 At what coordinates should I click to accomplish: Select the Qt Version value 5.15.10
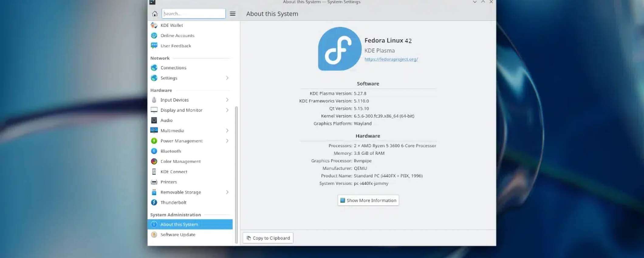point(361,108)
